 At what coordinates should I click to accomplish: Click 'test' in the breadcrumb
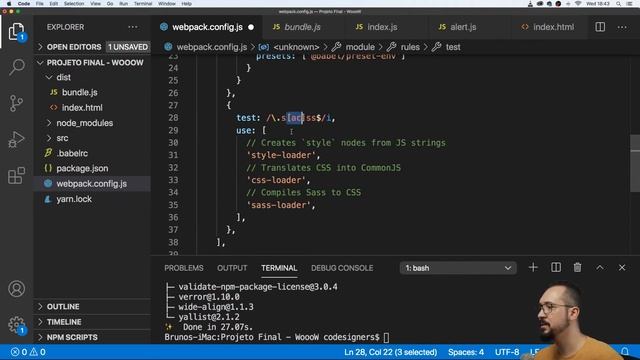click(453, 47)
